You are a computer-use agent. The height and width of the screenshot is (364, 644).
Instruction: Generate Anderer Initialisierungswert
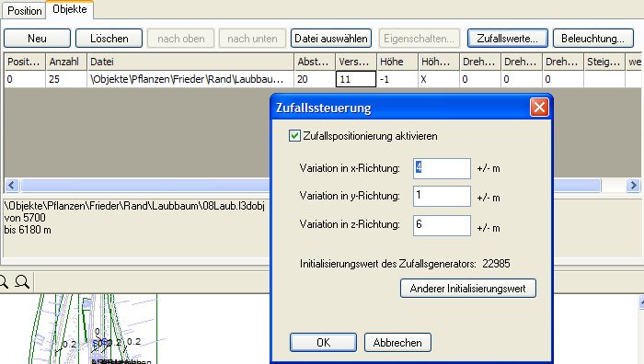[467, 289]
